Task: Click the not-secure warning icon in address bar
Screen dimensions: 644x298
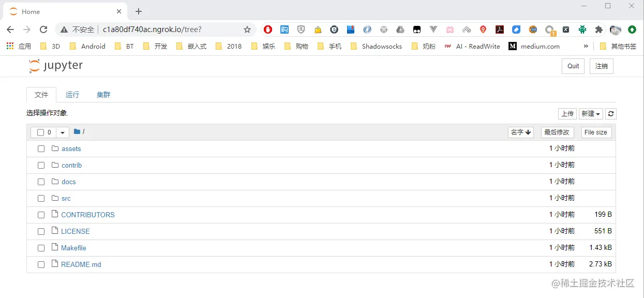Action: coord(64,29)
